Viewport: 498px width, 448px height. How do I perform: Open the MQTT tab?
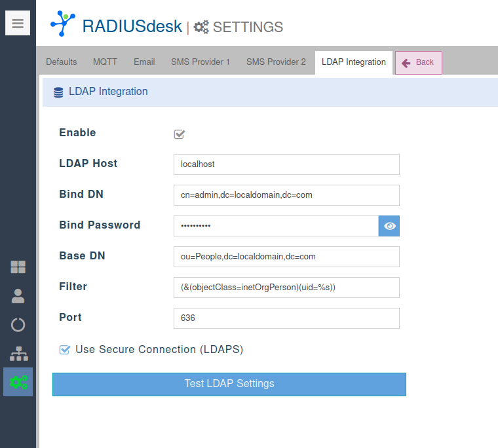coord(105,62)
